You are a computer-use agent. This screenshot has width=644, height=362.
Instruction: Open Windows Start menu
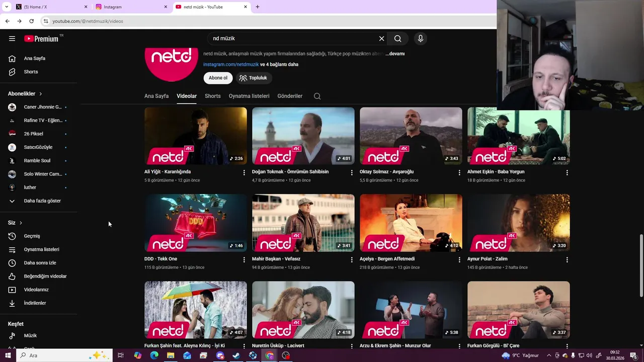tap(8, 355)
